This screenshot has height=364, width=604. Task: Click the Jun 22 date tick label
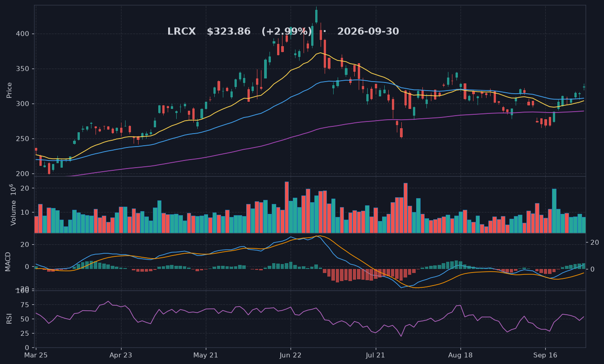pos(291,355)
